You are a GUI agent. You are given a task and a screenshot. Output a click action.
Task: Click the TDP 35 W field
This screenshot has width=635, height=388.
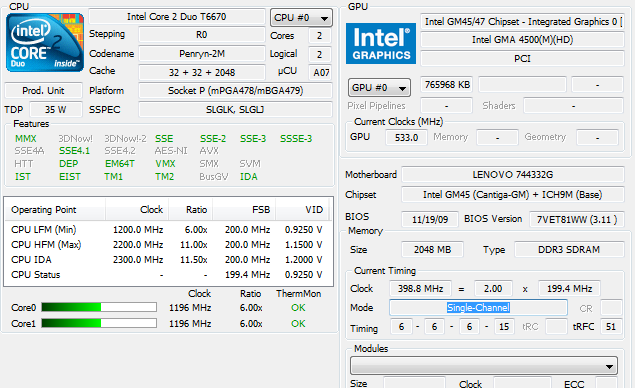(56, 109)
